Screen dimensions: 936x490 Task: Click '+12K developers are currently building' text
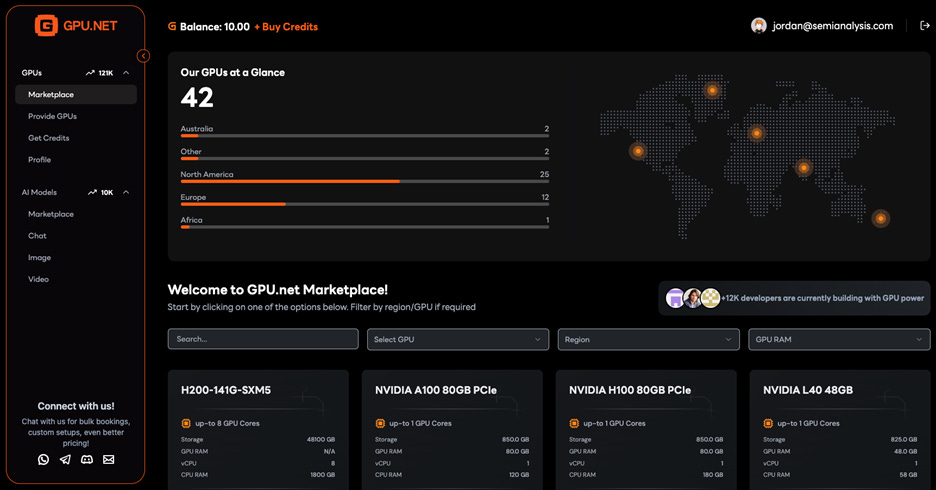pos(823,298)
